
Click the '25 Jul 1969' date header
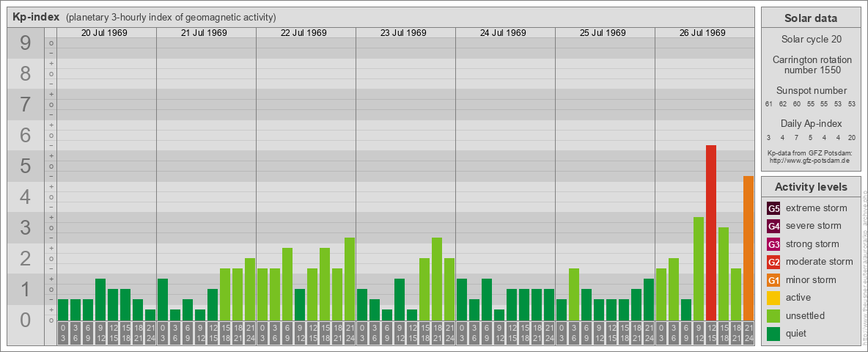(x=603, y=33)
